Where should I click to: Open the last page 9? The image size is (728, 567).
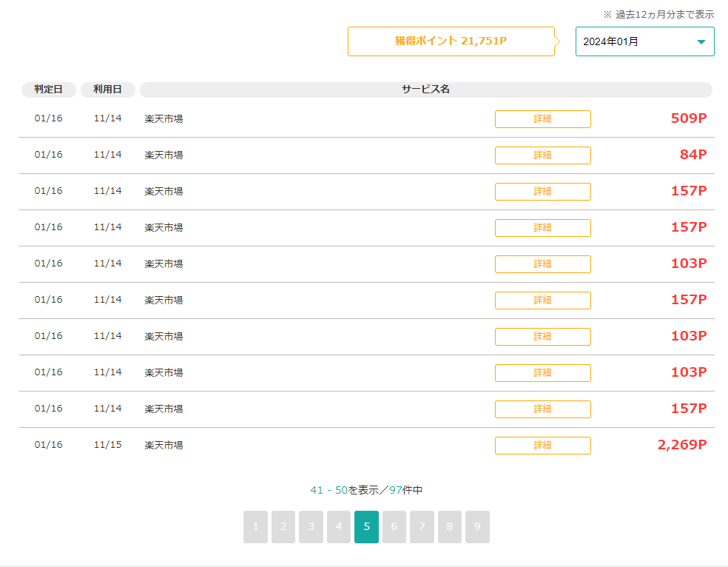477,527
